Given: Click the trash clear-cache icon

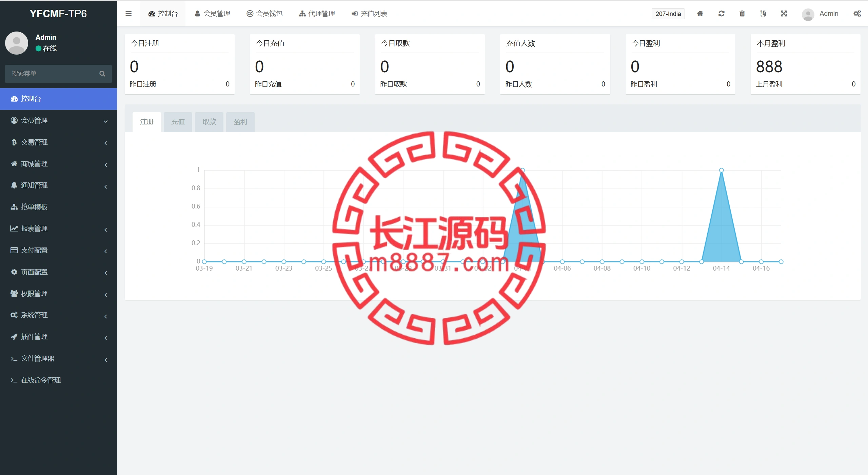Looking at the screenshot, I should click(742, 14).
